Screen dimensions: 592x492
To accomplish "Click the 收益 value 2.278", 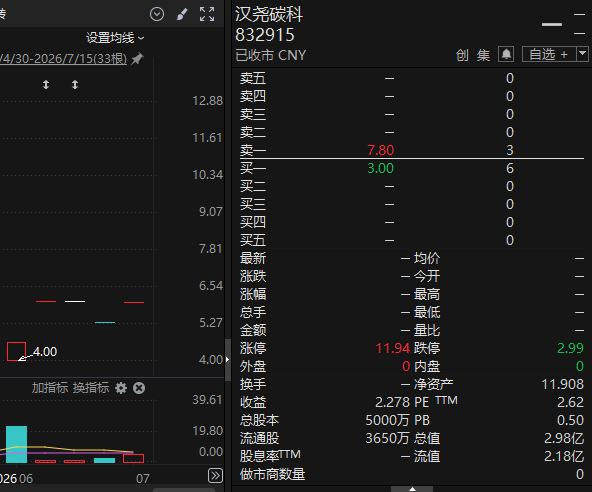I will point(392,402).
